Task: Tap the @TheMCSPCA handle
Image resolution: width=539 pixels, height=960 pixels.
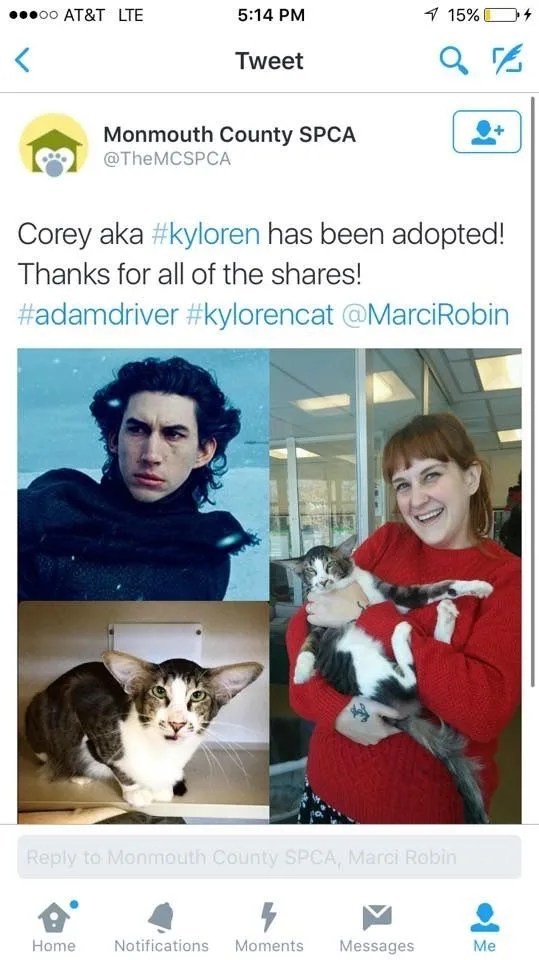Action: [x=167, y=159]
